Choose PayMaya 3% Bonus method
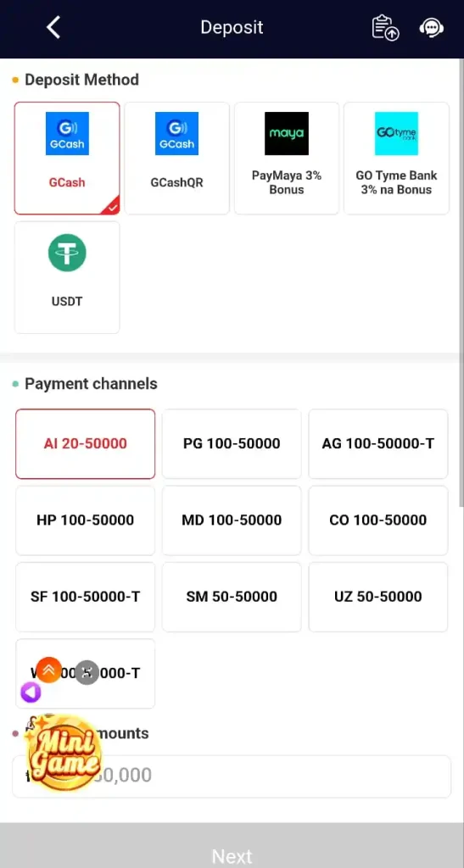 pyautogui.click(x=286, y=159)
